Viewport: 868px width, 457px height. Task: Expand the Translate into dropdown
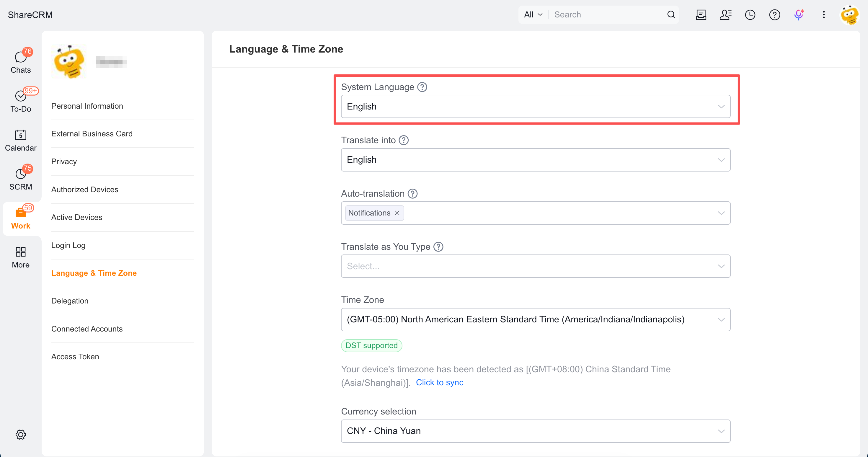coord(536,160)
